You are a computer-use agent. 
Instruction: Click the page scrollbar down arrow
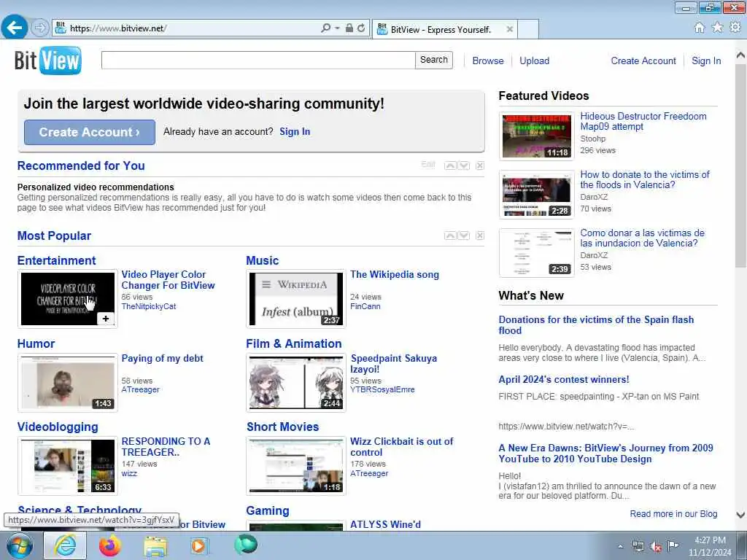click(x=741, y=515)
